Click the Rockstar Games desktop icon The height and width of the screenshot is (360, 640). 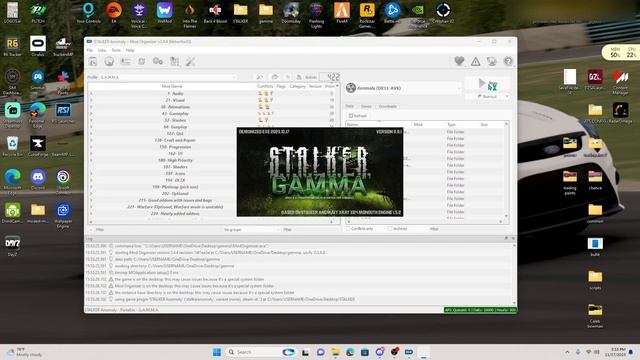(x=367, y=15)
